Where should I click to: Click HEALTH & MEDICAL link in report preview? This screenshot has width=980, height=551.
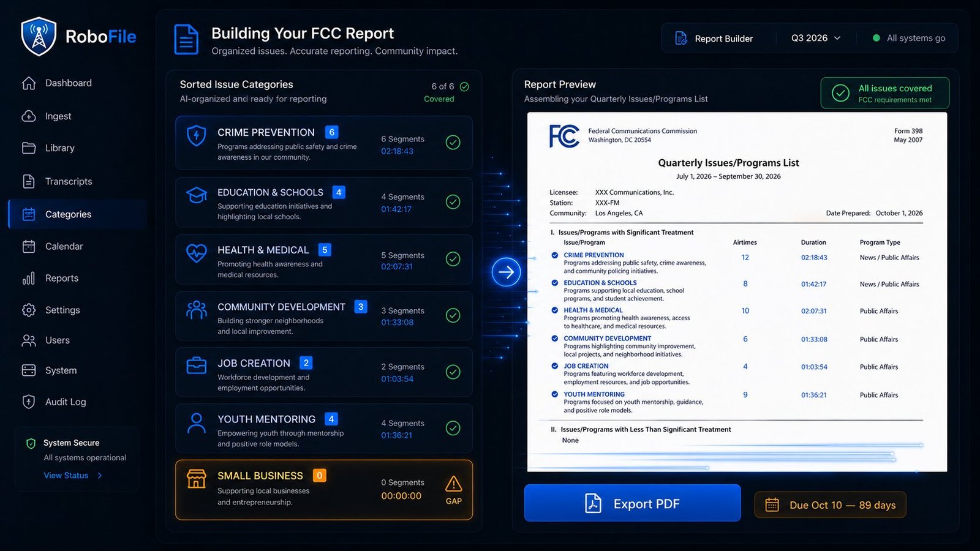pyautogui.click(x=593, y=310)
